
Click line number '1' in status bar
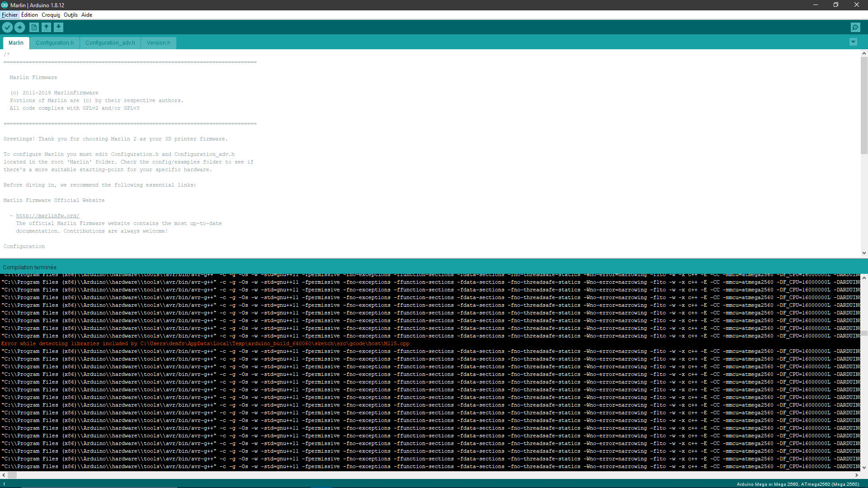pyautogui.click(x=4, y=484)
